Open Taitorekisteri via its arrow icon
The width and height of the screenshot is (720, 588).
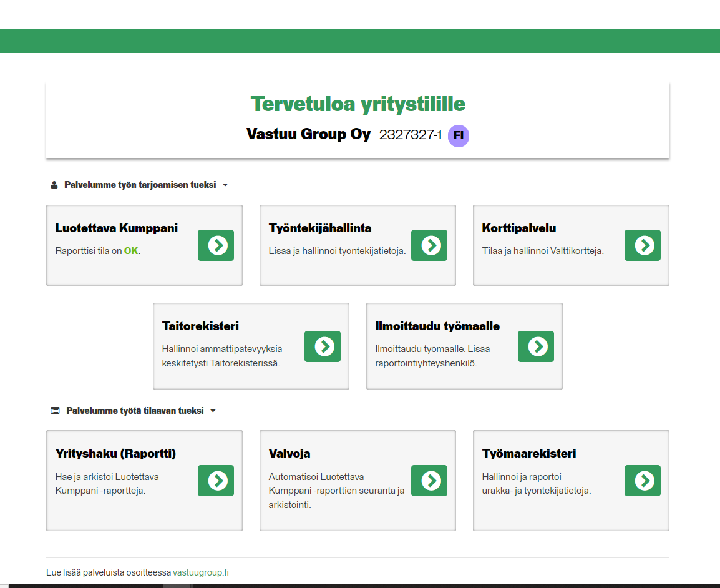click(323, 346)
